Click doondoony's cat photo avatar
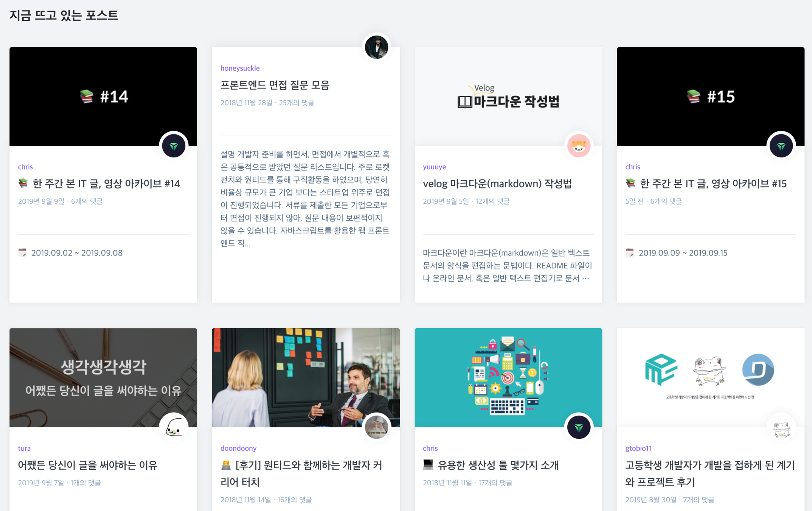This screenshot has width=812, height=511. coord(376,427)
